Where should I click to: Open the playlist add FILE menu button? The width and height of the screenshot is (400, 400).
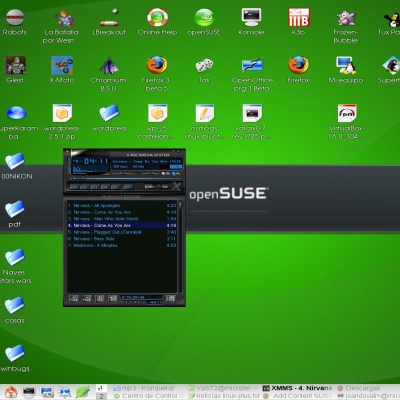(x=74, y=298)
